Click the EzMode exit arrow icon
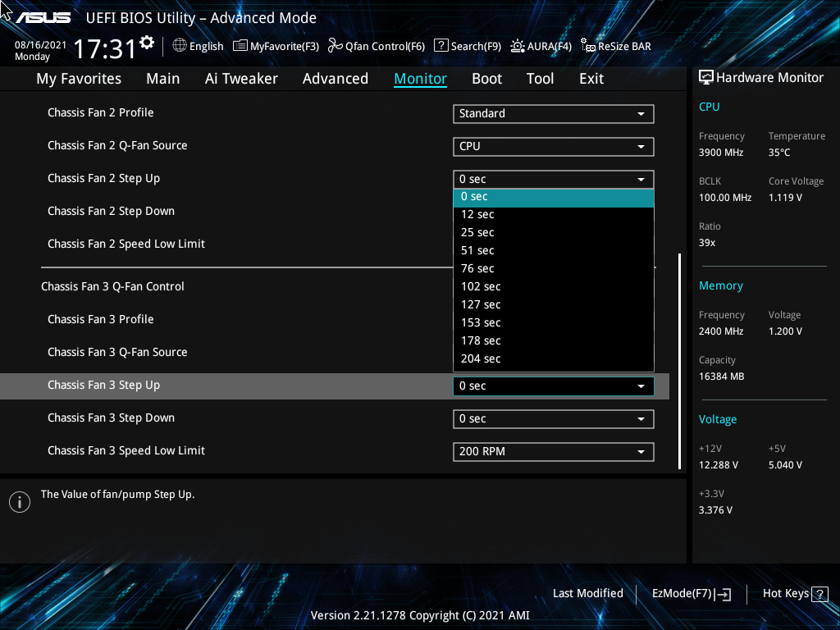Screen dimensions: 840x630 724,594
